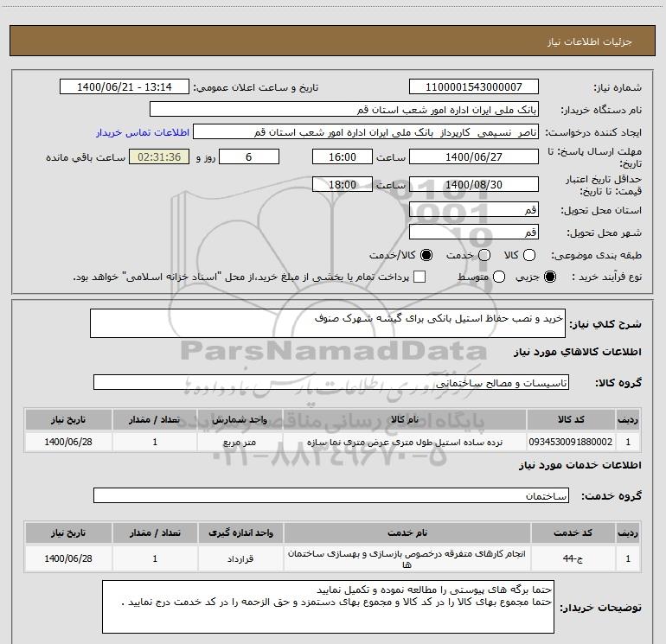Viewport: 666px width, 644px height.
Task: Click the نام کالا column header
Action: point(405,419)
